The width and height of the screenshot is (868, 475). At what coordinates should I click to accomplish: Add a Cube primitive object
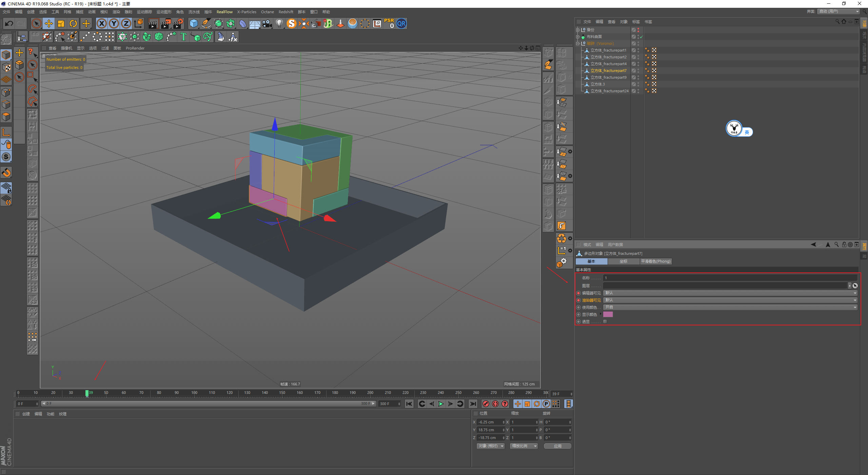pos(194,23)
